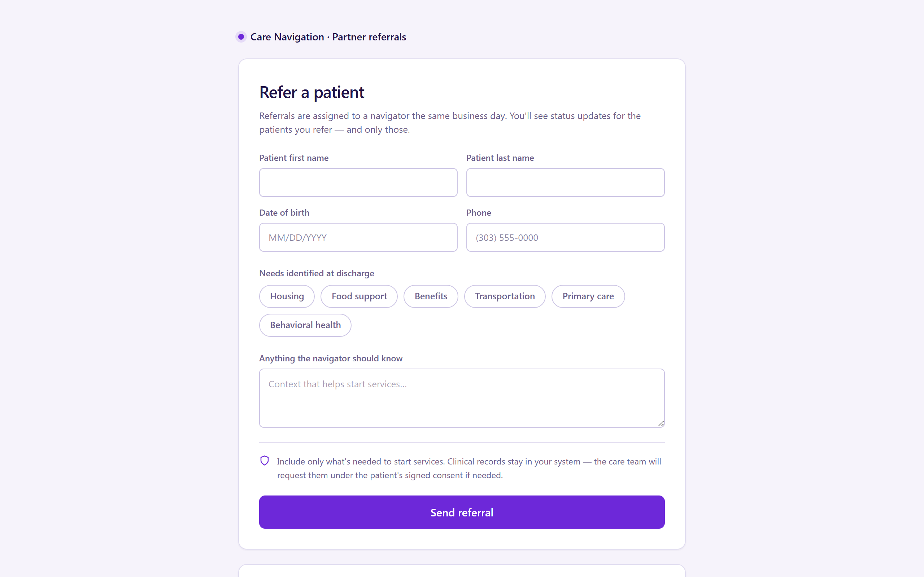Toggle the Housing need chip
The image size is (924, 577).
coord(287,296)
